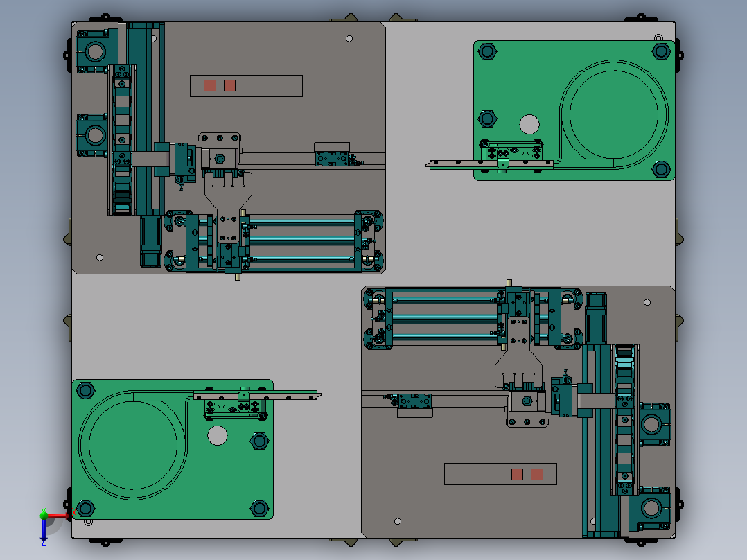
Task: Select bottom-right hex bolt on upper-right green plate
Action: point(661,168)
